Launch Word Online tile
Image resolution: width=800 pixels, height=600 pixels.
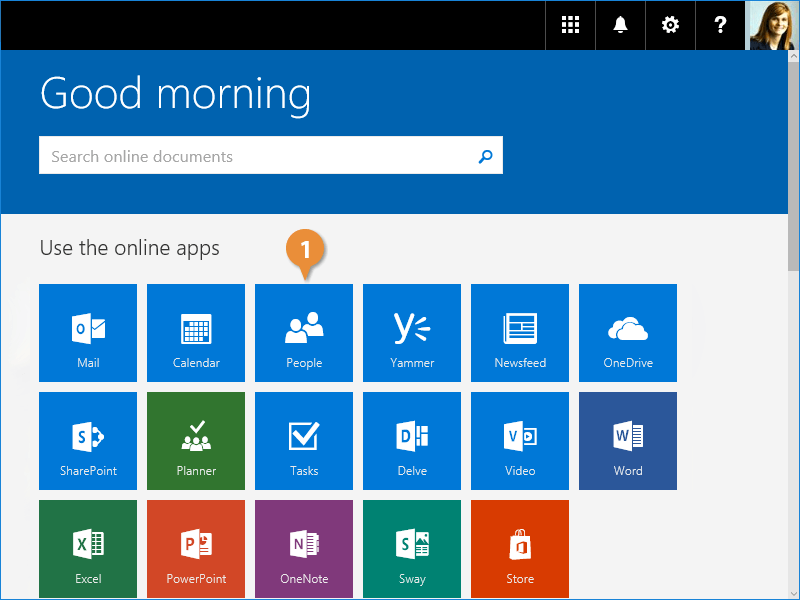coord(628,441)
